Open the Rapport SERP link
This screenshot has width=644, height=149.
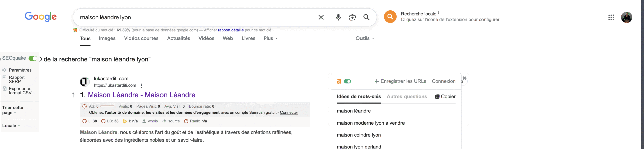click(17, 79)
